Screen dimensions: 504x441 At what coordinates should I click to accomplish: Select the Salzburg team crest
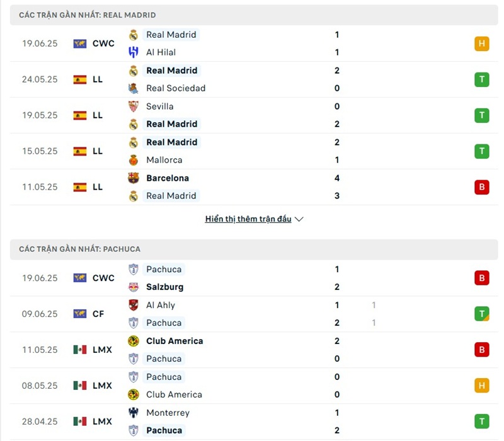[133, 287]
